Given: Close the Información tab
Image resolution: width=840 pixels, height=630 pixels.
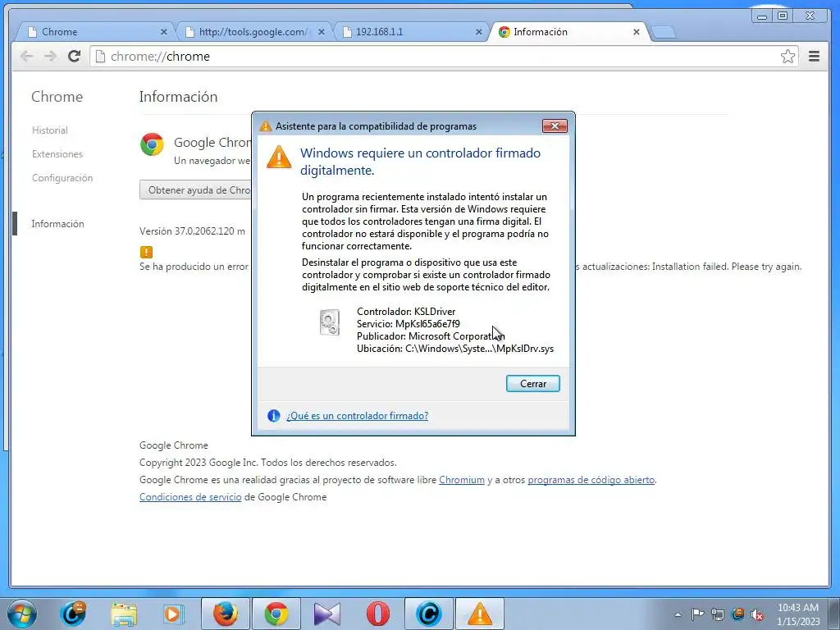Looking at the screenshot, I should [x=637, y=32].
